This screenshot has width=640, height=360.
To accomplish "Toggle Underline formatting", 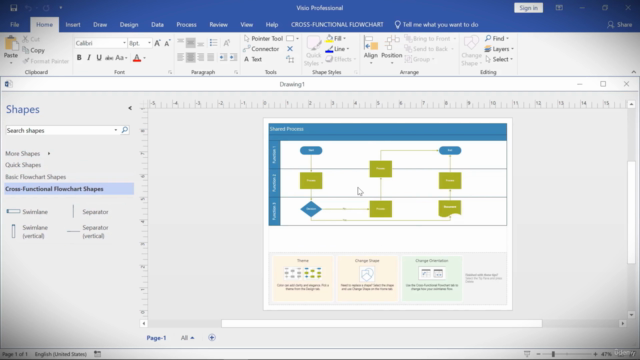I will [x=99, y=58].
